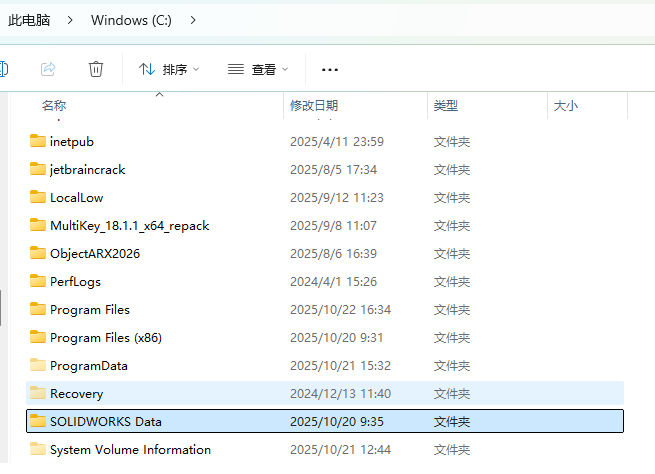Select the PerfLogs folder icon

coord(38,281)
